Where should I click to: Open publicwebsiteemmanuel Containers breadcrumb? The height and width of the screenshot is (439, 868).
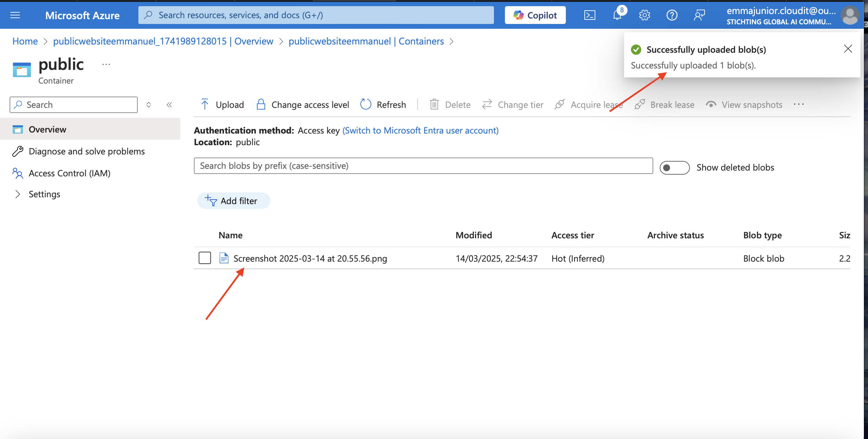click(x=366, y=41)
